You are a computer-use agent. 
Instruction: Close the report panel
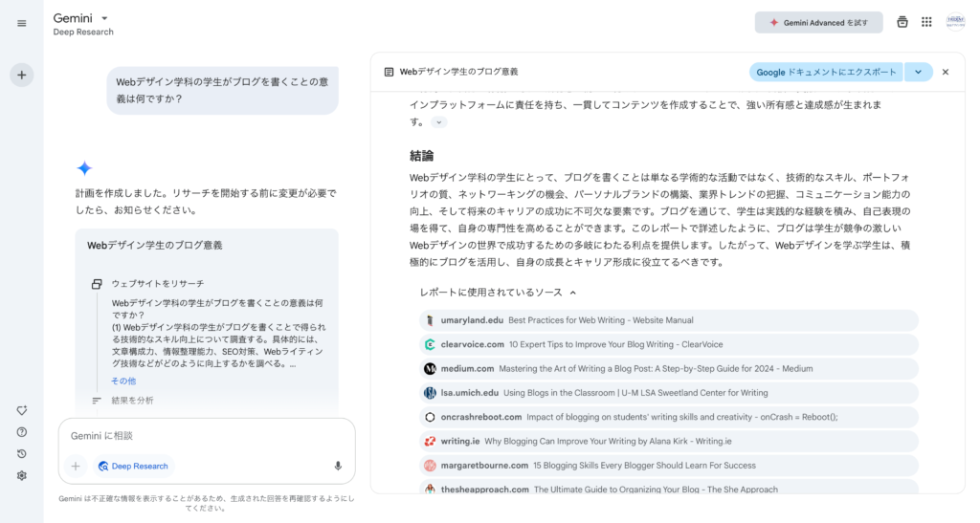(x=946, y=72)
